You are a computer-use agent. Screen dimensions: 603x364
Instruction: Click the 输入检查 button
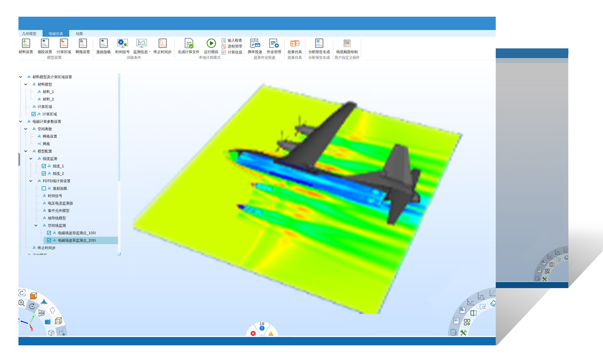pos(232,40)
